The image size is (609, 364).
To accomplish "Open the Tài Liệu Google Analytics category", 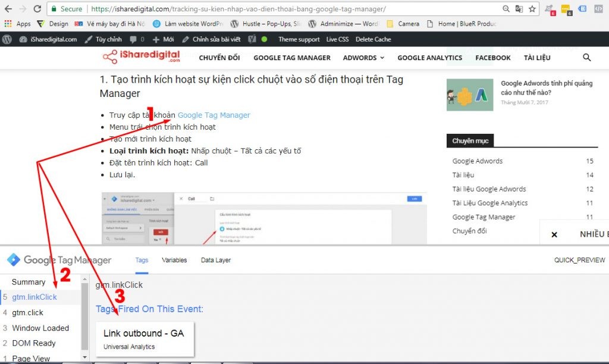I will click(490, 203).
